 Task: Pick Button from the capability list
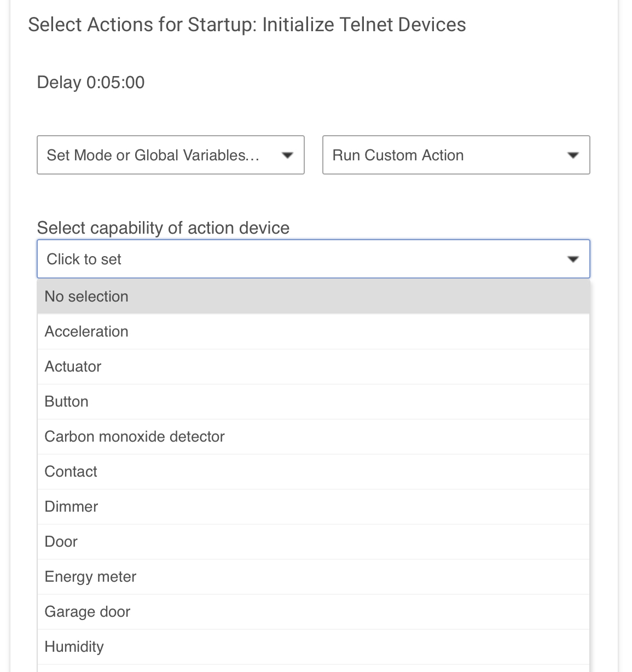click(314, 402)
